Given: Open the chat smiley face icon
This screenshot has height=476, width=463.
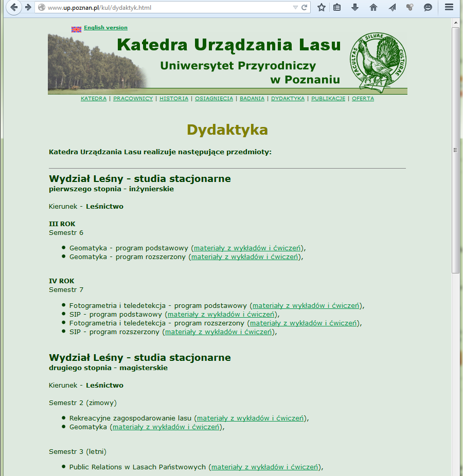Looking at the screenshot, I should 428,7.
